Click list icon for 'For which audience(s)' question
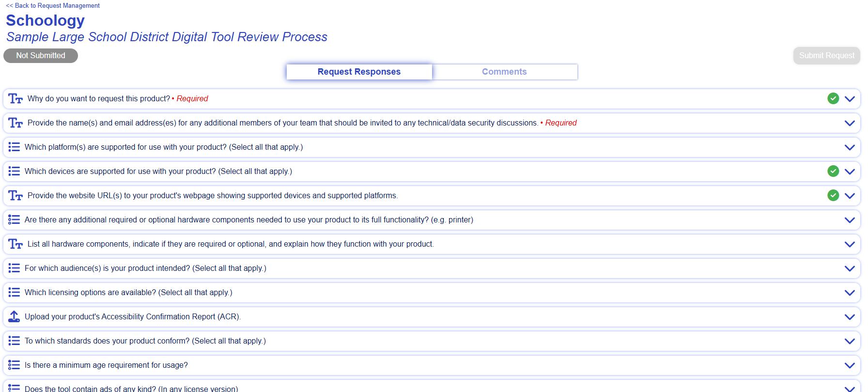This screenshot has width=868, height=392. [x=14, y=268]
